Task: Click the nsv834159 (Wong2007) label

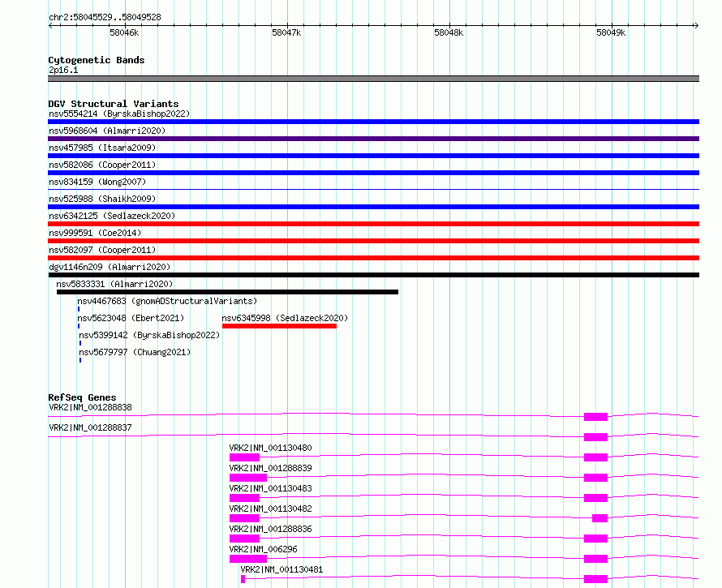Action: (x=97, y=182)
